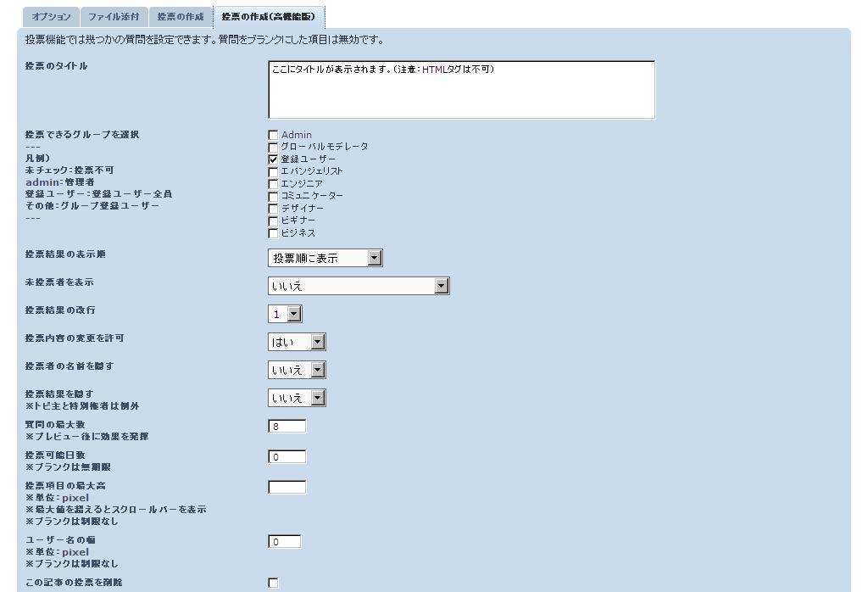
Task: Open the ファイル添付 tab
Action: click(114, 17)
